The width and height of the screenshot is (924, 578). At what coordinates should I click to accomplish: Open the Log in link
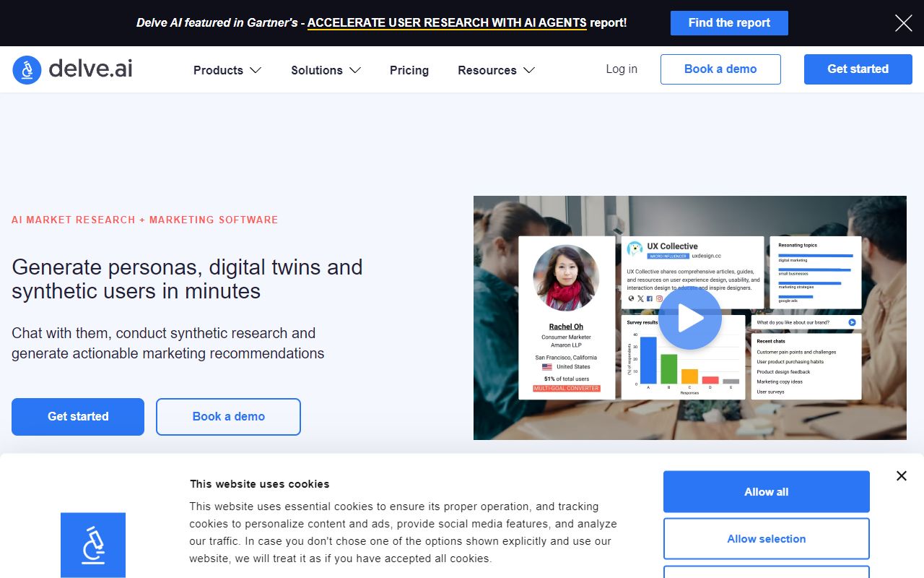point(622,69)
